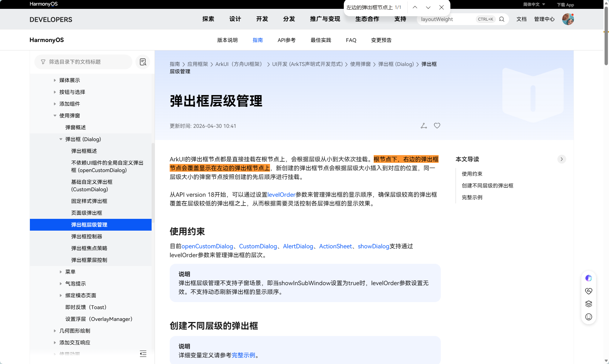The width and height of the screenshot is (609, 364).
Task: Jump to 完整示例 in 本文导读
Action: click(x=472, y=197)
